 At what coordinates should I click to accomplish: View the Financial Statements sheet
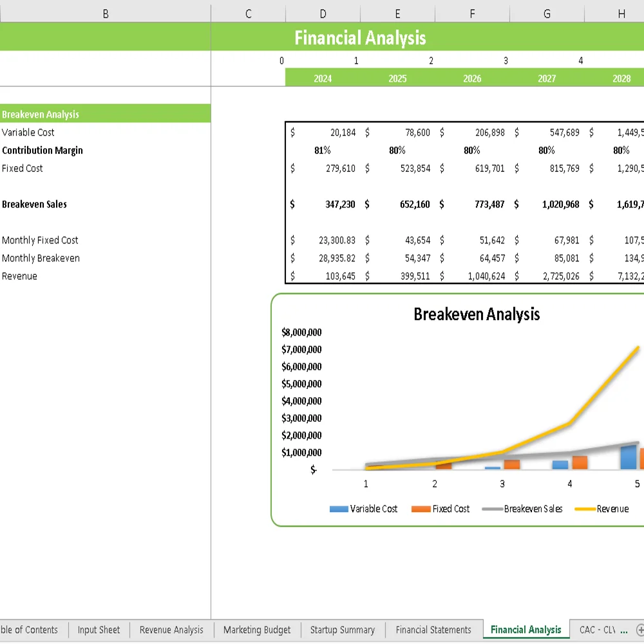tap(433, 630)
